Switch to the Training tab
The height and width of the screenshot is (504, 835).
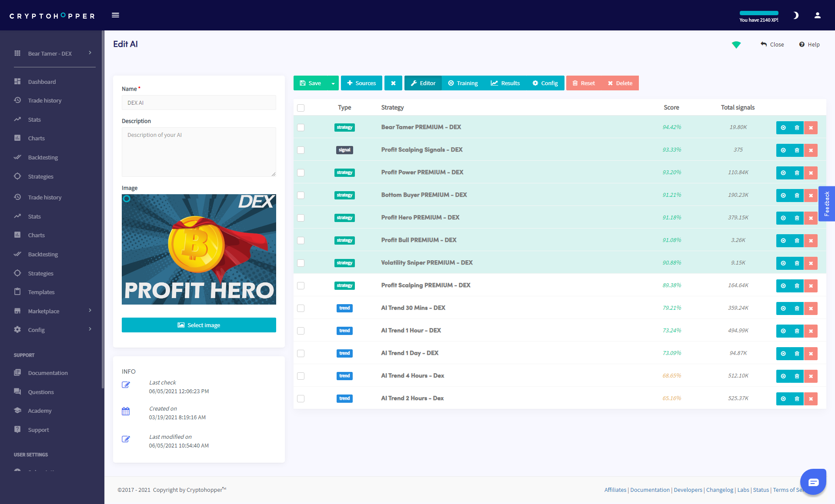pyautogui.click(x=463, y=83)
